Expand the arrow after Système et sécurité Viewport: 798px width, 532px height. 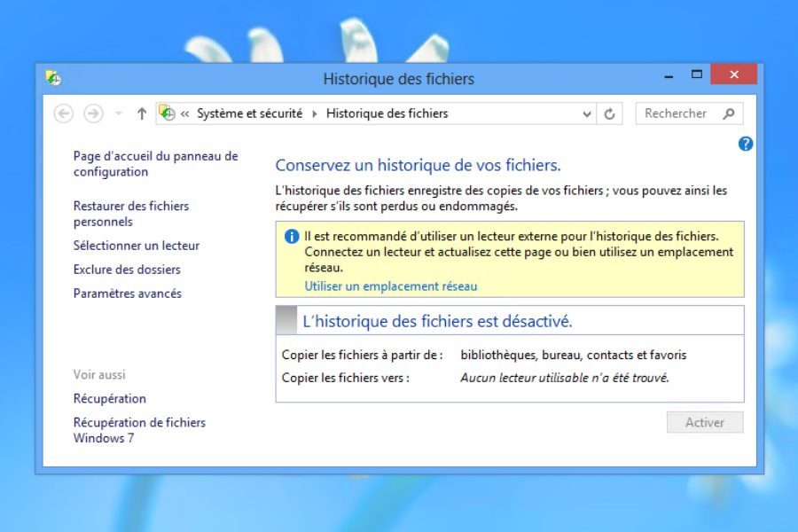pos(314,113)
